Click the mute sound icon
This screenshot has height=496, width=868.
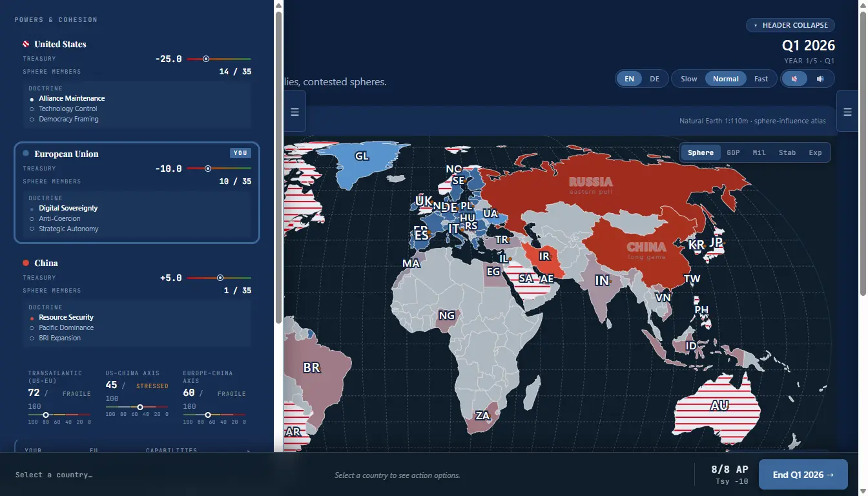coord(794,79)
